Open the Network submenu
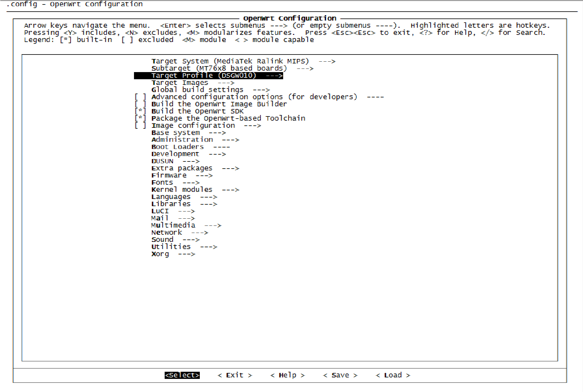The height and width of the screenshot is (392, 583). coord(180,233)
